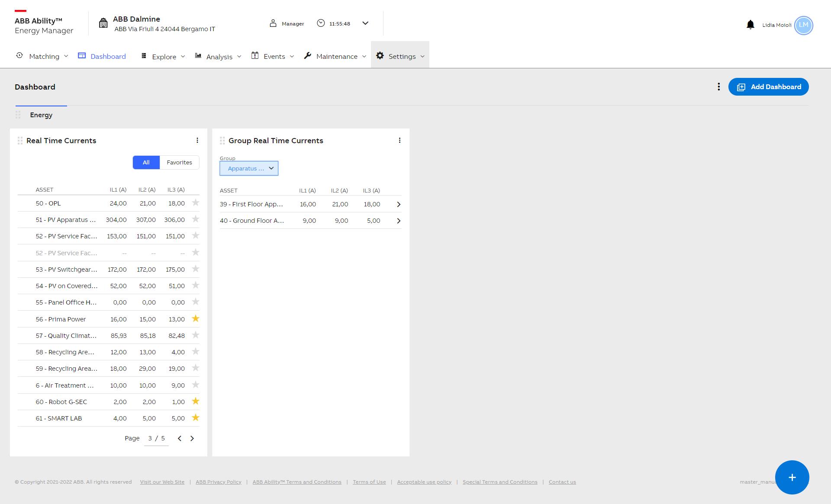Image resolution: width=831 pixels, height=504 pixels.
Task: Show All assets in Real Time Currents
Action: [x=146, y=163]
